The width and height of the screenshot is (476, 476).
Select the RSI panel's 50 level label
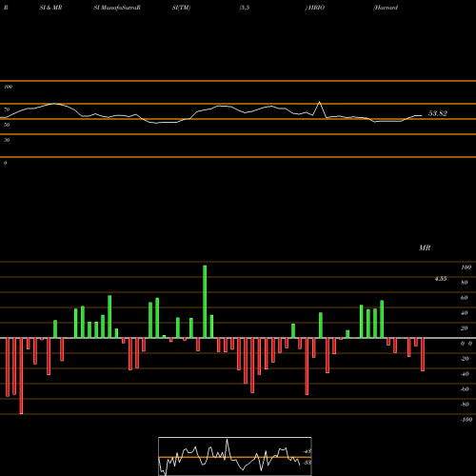(7, 125)
